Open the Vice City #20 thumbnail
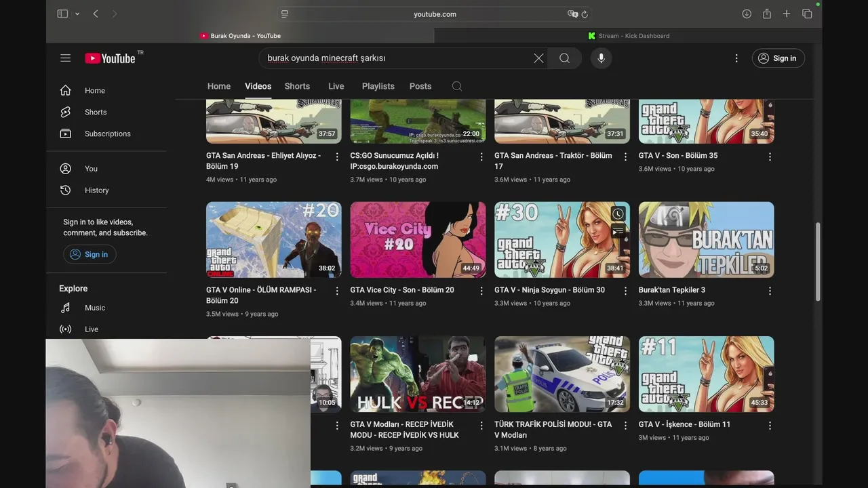The image size is (868, 488). (418, 240)
